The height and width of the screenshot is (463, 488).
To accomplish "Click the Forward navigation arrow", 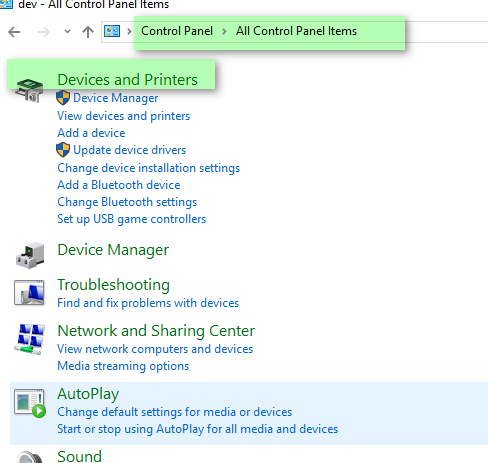I will 43,32.
